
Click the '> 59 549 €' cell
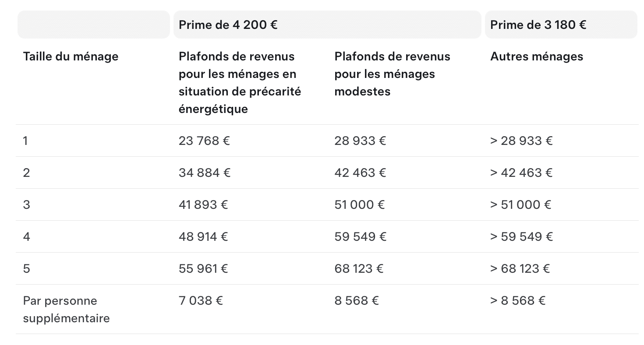point(521,236)
